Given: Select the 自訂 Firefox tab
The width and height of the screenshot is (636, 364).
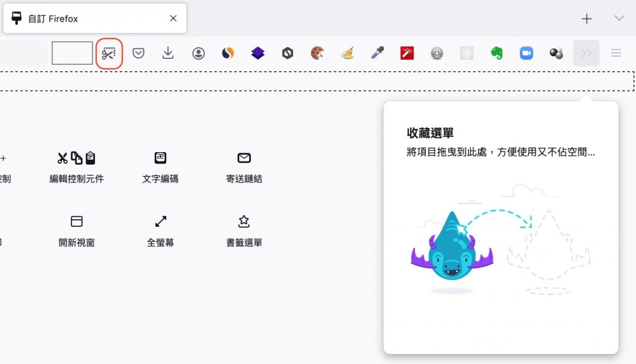Looking at the screenshot, I should 95,18.
